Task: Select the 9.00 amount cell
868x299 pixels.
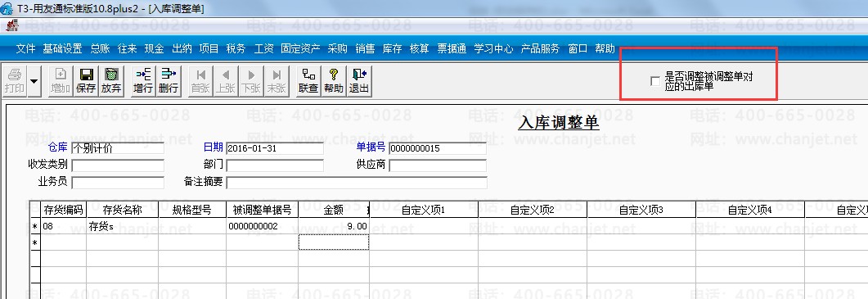Action: (334, 226)
